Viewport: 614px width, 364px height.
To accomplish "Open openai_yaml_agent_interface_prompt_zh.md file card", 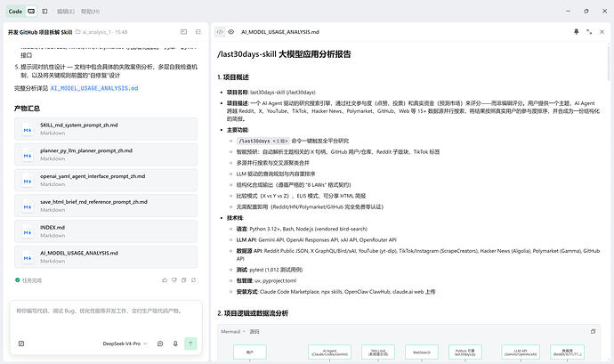I will click(x=106, y=180).
